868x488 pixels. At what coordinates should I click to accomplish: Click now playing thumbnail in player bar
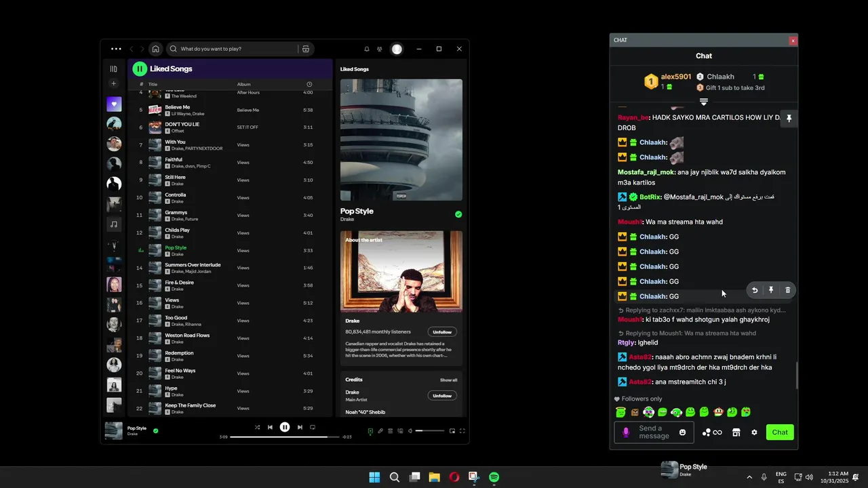pos(114,430)
